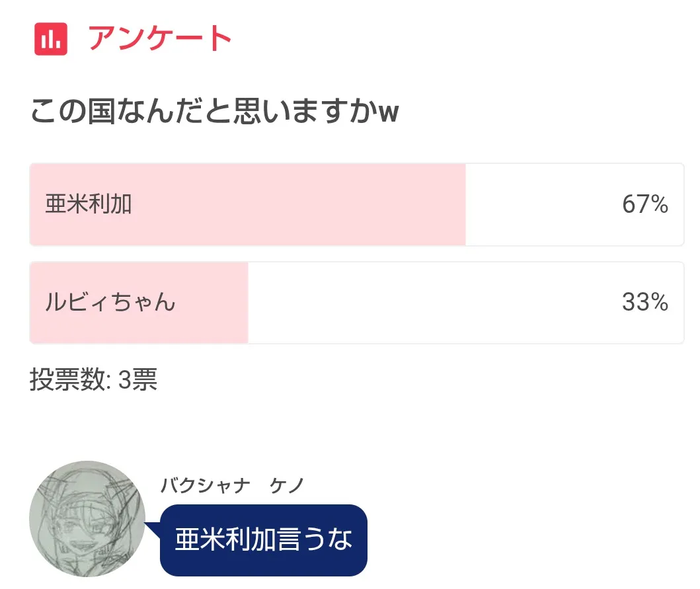Open the commenter's pencil sketch avatar

tap(87, 518)
